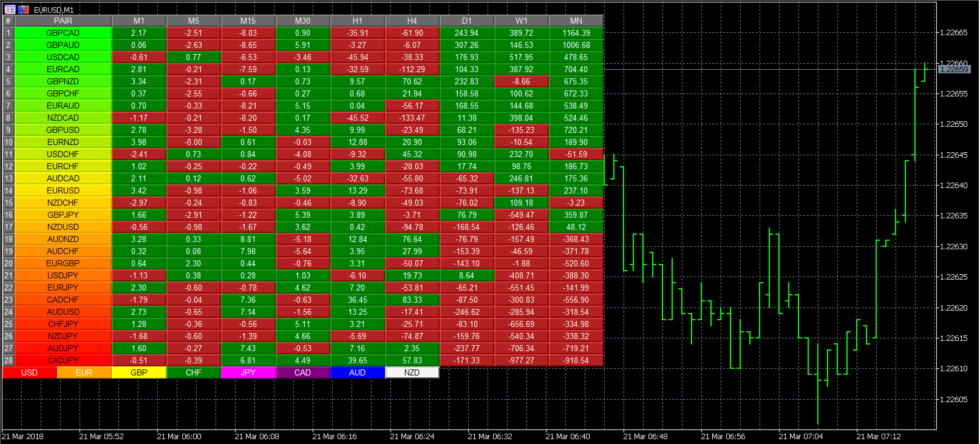Choose the CADJPY pair at the bottom row
This screenshot has width=980, height=444.
63,360
